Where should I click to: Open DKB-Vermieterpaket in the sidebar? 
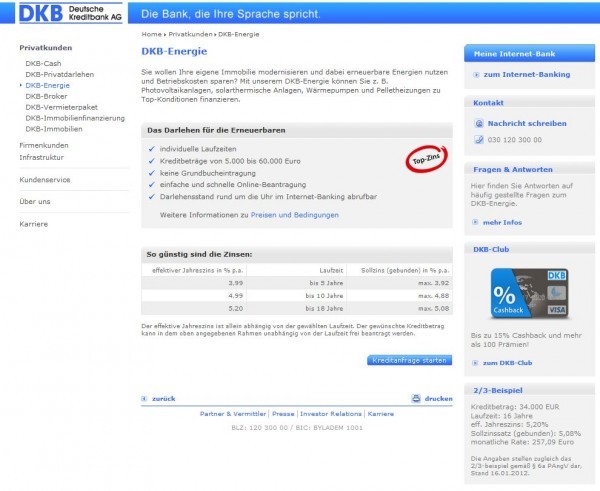[62, 108]
